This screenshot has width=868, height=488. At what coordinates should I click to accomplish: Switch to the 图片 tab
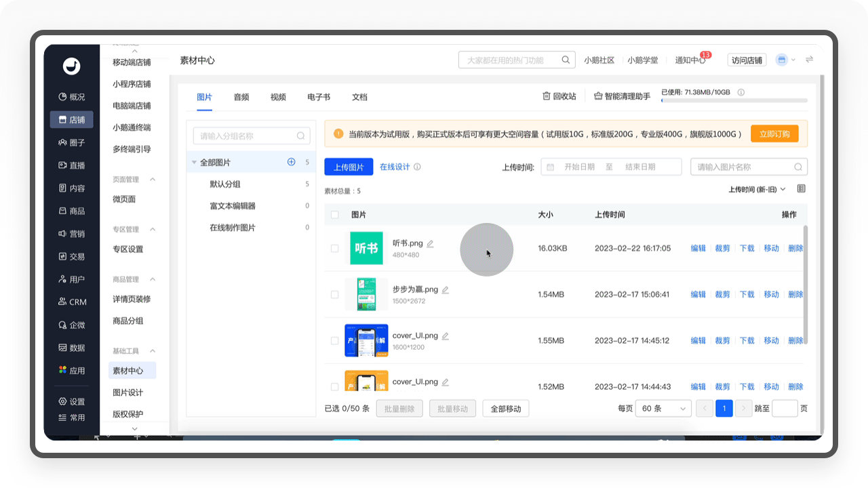click(x=205, y=97)
